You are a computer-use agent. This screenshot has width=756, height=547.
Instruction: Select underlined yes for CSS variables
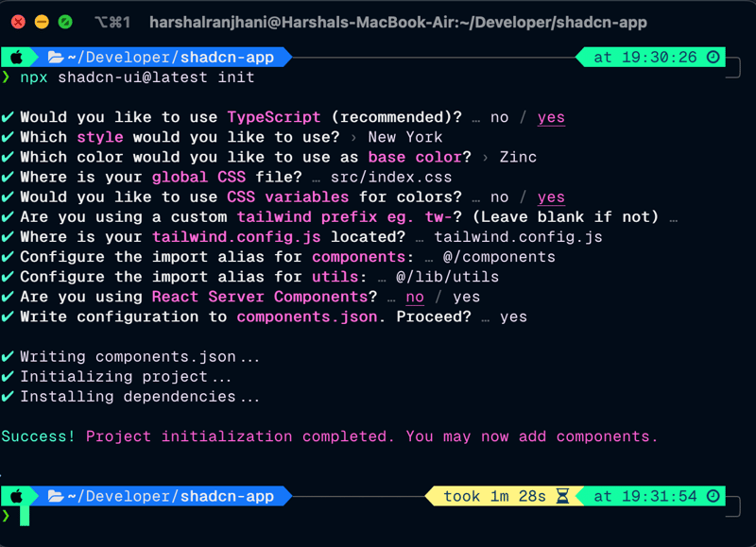[551, 197]
